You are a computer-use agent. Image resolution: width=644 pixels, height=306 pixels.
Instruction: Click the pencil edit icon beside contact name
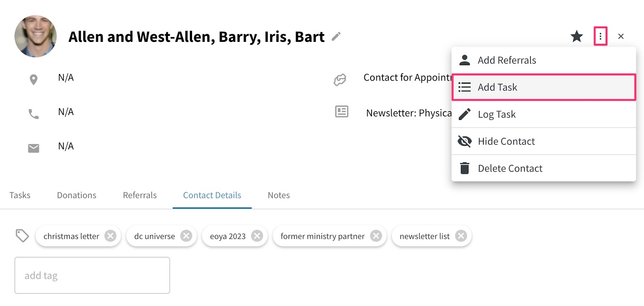click(x=336, y=37)
